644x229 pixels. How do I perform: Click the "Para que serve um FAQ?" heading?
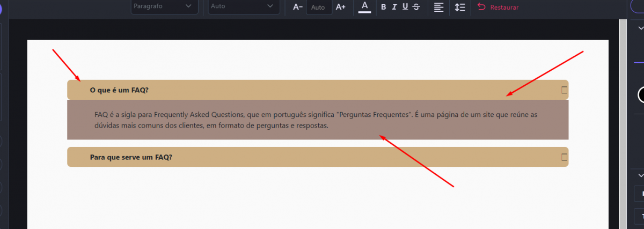tap(131, 157)
